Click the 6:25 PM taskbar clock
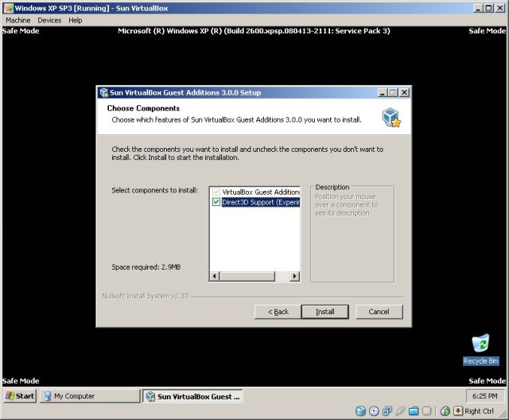Viewport: 509px width, 420px height. point(485,396)
